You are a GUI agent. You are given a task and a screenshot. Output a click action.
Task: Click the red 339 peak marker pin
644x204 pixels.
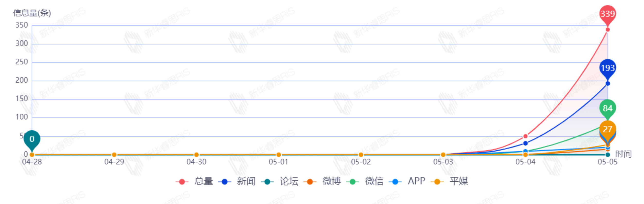(608, 14)
